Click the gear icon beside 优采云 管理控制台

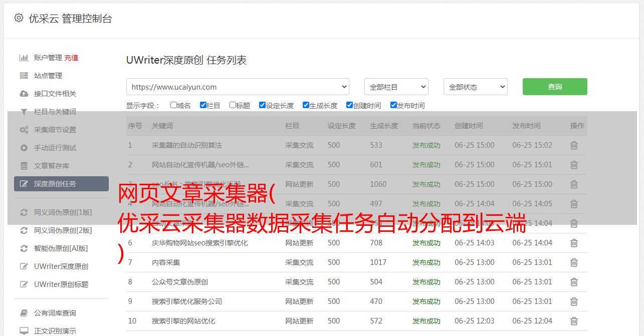click(19, 18)
